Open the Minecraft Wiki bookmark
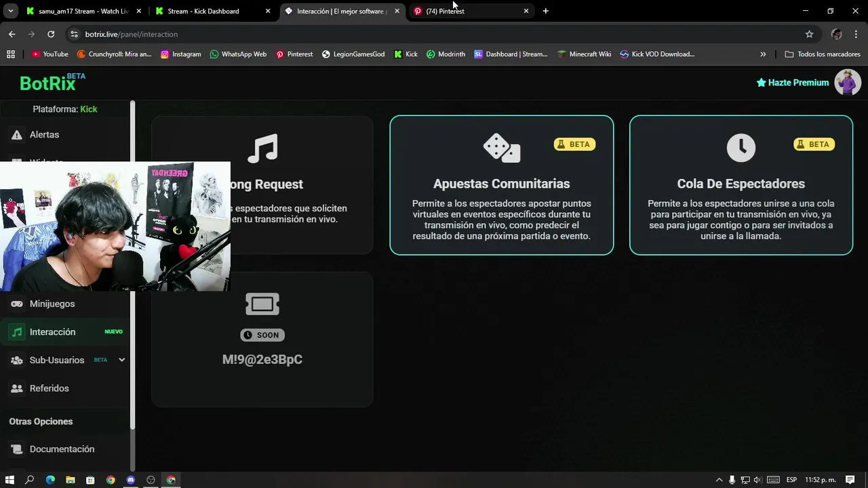Image resolution: width=868 pixels, height=488 pixels. click(584, 54)
